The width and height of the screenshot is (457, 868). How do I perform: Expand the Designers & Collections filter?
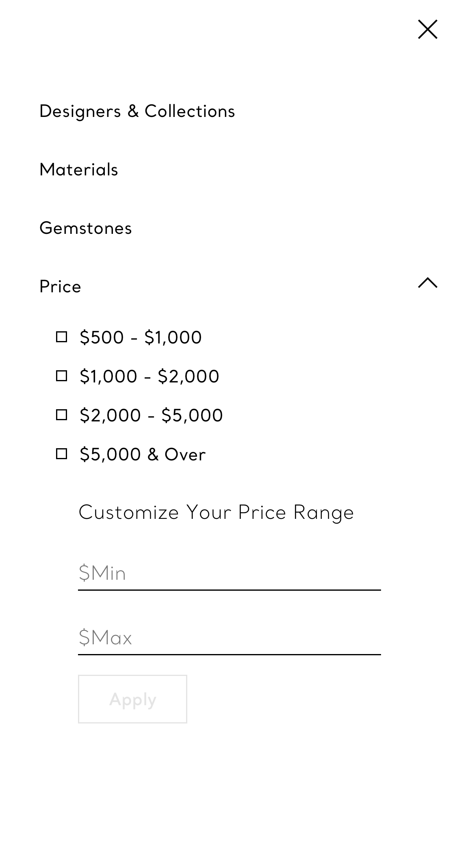click(137, 111)
